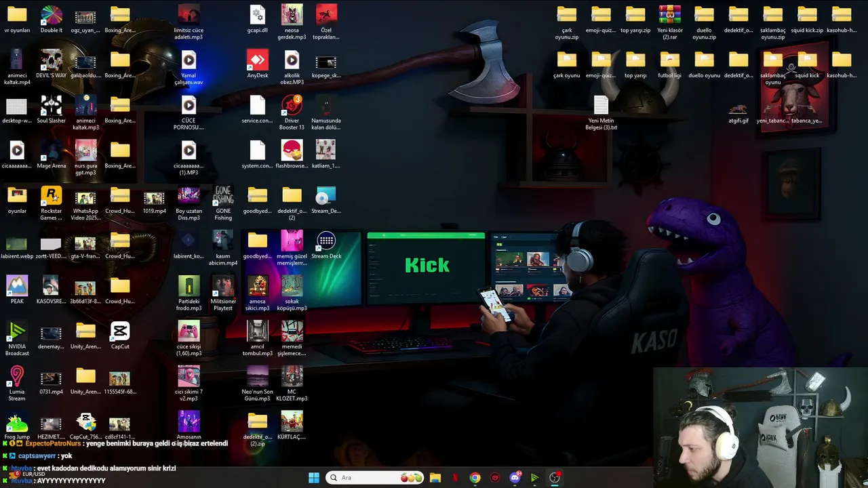Select neosa gerdek.mp3 audio file
The height and width of the screenshot is (488, 868).
(292, 23)
